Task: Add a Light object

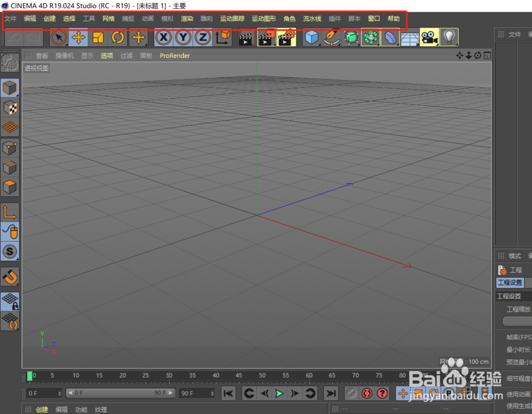Action: 449,37
